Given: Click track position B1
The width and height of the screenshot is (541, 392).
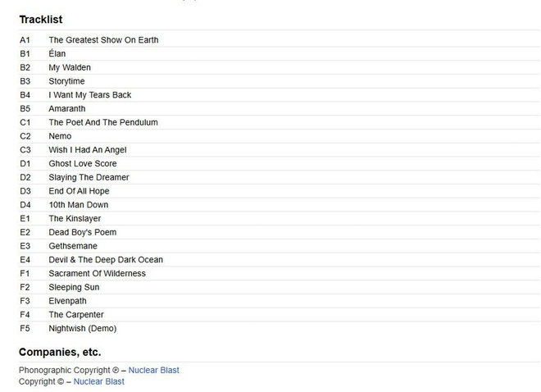Looking at the screenshot, I should (x=25, y=54).
